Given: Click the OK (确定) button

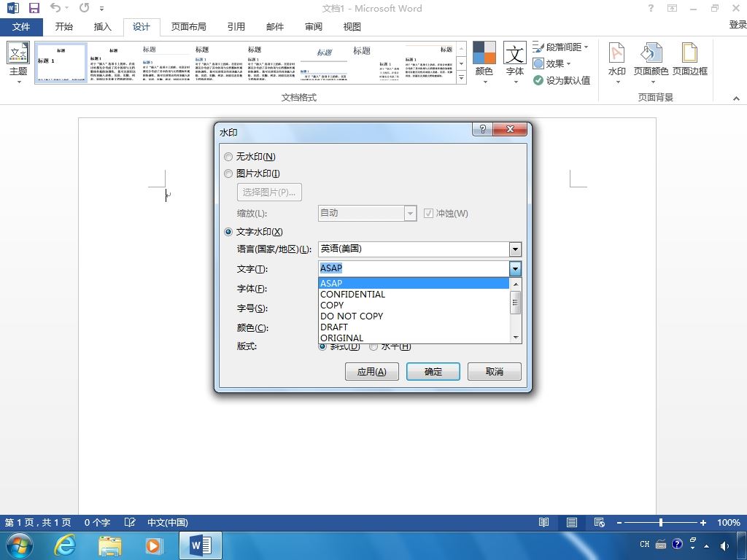Looking at the screenshot, I should pyautogui.click(x=433, y=371).
